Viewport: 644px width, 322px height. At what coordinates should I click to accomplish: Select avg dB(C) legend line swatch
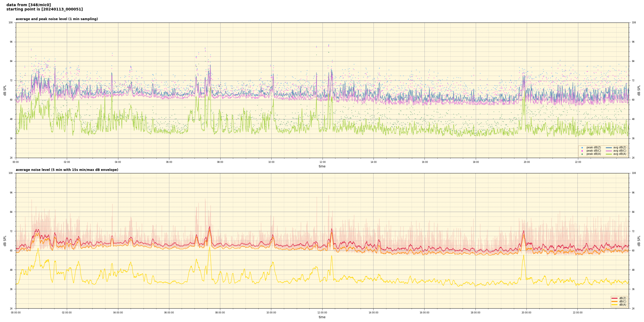609,151
